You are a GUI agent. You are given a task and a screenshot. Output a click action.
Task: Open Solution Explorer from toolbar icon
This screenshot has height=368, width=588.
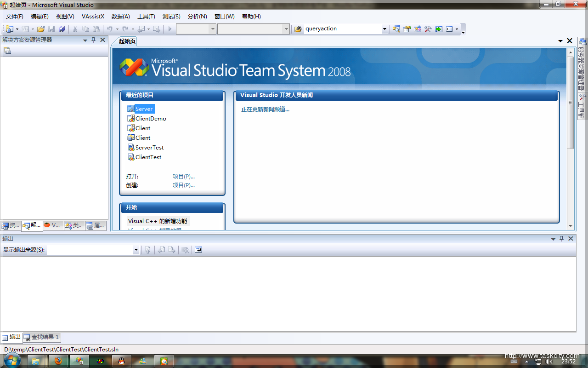click(396, 29)
